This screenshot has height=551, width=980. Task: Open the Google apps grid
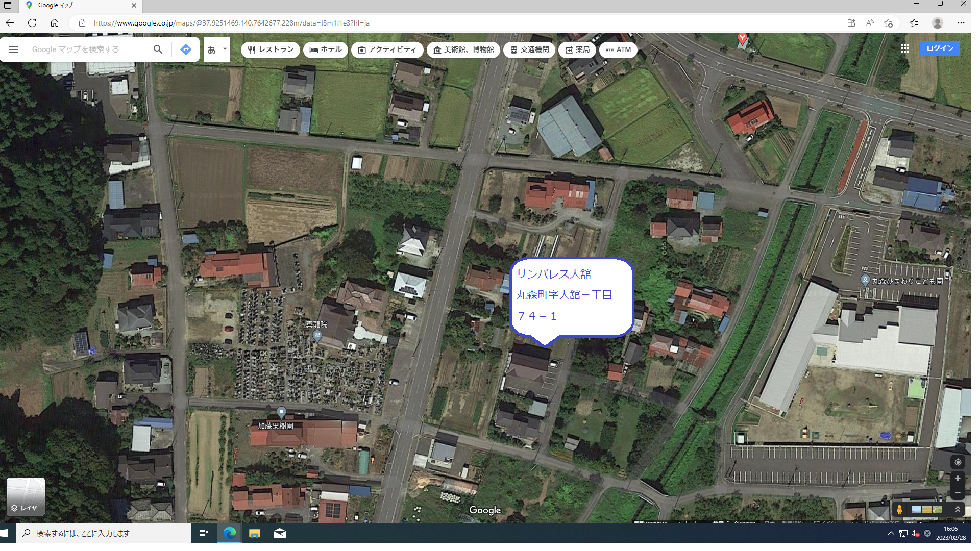(x=904, y=48)
